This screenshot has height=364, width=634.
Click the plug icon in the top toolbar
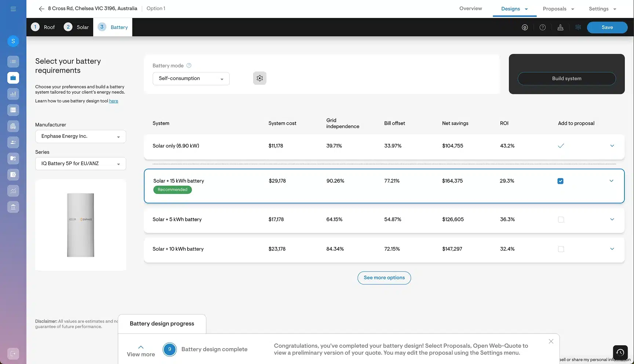[525, 28]
